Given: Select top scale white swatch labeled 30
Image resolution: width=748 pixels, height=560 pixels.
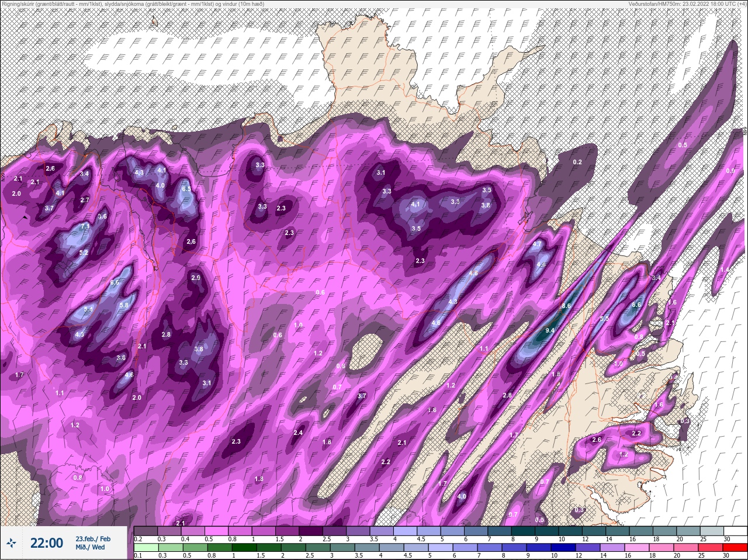Looking at the screenshot, I should tap(735, 531).
